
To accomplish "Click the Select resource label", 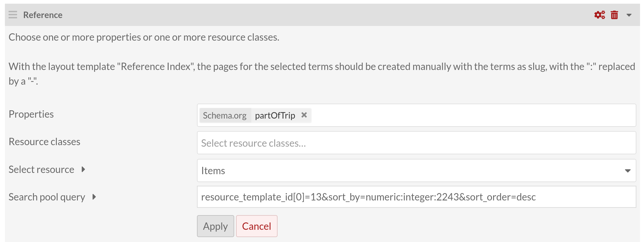I will (42, 170).
